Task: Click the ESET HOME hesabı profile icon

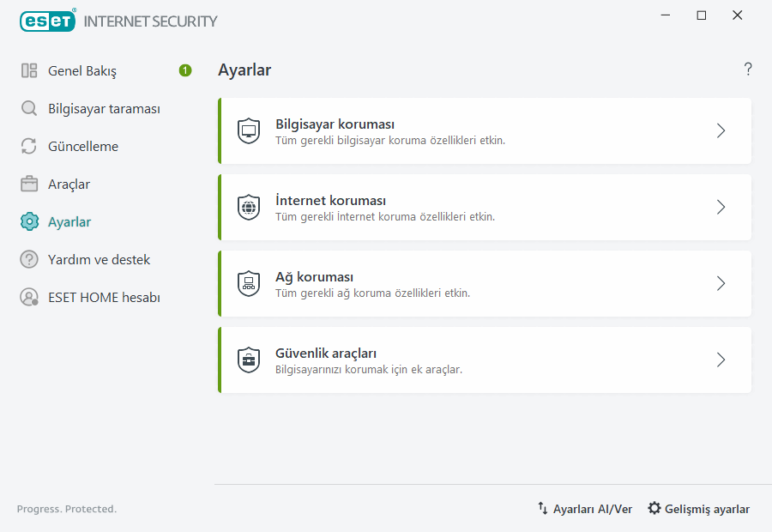Action: pos(27,297)
